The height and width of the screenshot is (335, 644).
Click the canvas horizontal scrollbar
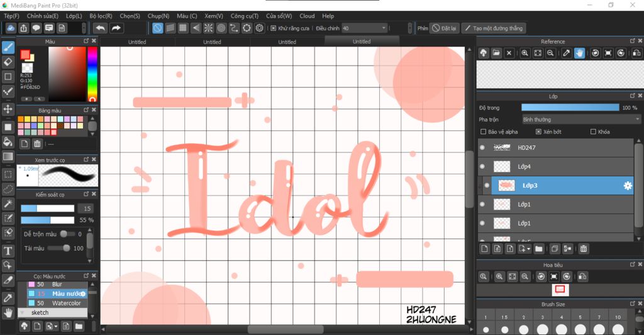[286, 329]
